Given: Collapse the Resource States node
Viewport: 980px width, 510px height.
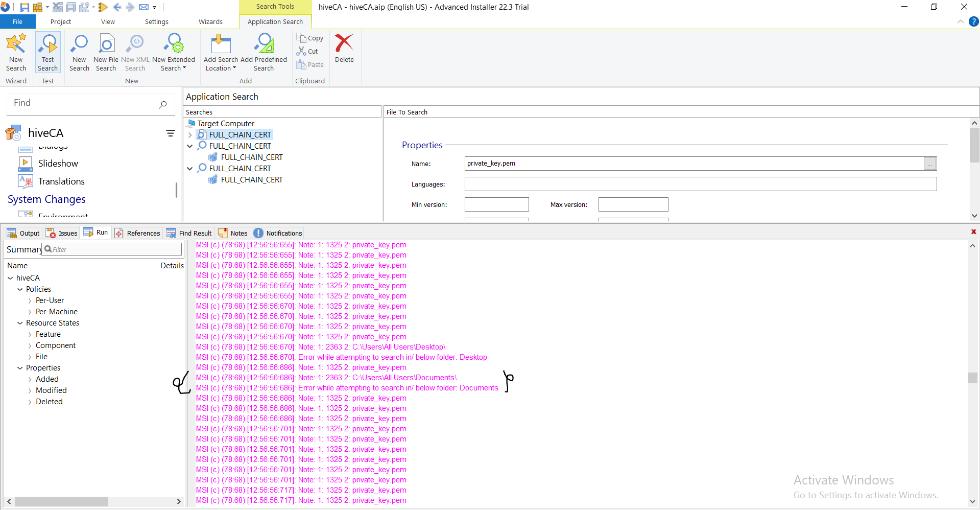Looking at the screenshot, I should [x=20, y=323].
